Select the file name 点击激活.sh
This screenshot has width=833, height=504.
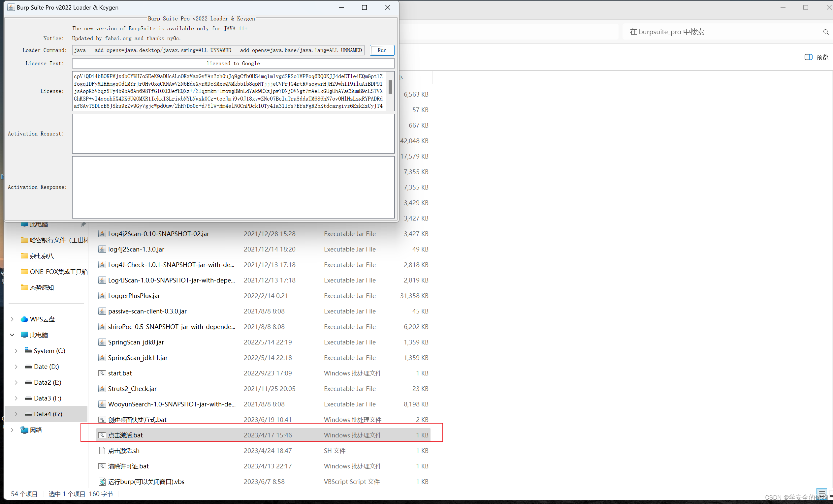[124, 451]
